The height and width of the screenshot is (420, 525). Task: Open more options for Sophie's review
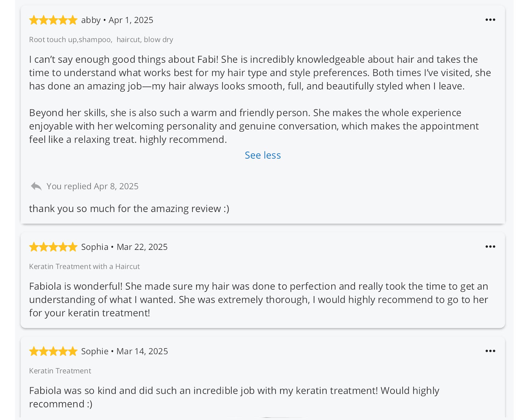point(490,351)
